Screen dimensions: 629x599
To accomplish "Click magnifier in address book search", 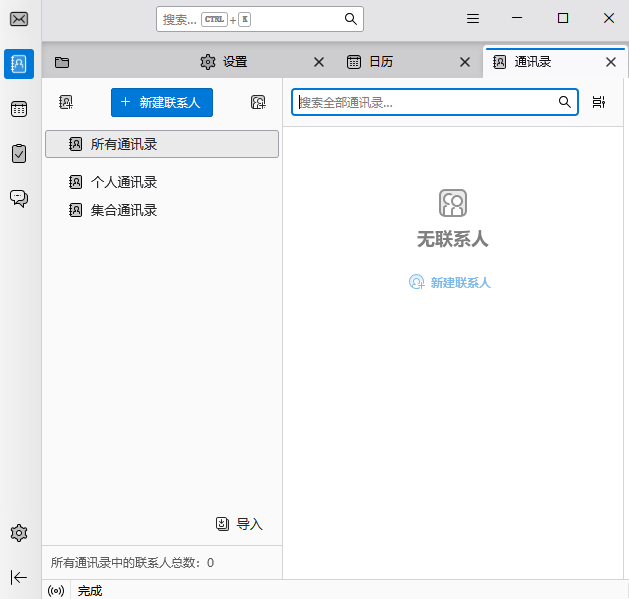I will coord(565,102).
